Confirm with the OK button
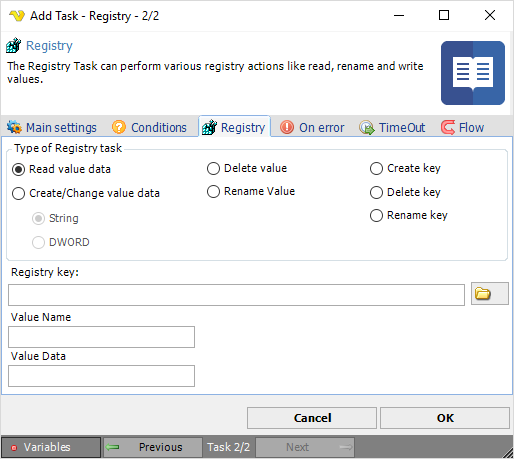The image size is (514, 459). coord(445,418)
